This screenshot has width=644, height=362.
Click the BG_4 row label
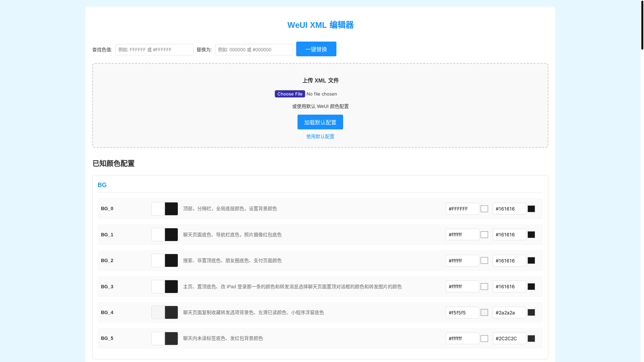(107, 312)
